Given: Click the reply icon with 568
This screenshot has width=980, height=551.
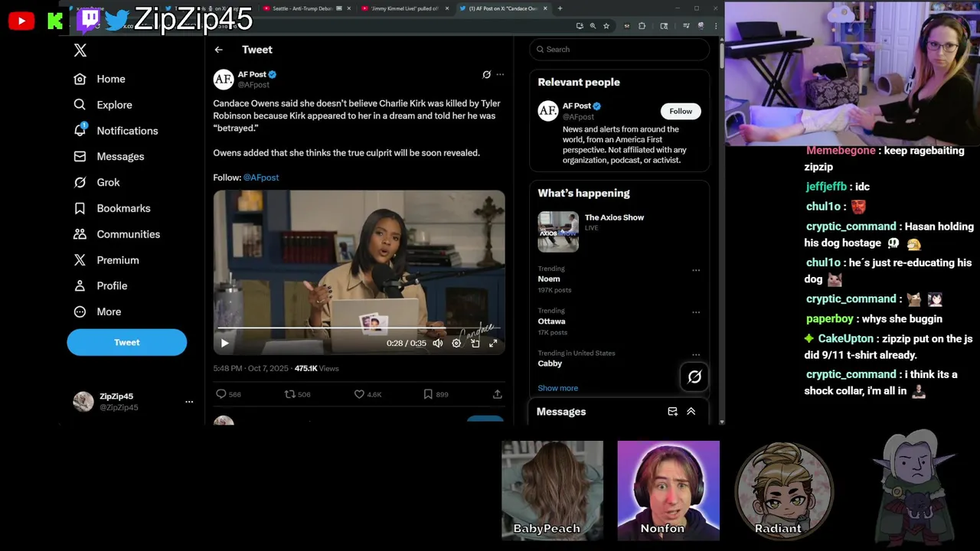Looking at the screenshot, I should 221,394.
